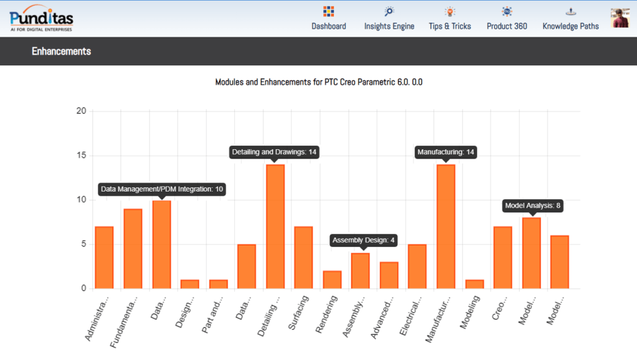Image resolution: width=637 pixels, height=364 pixels.
Task: Select the Manufacturing bar in chart
Action: [x=446, y=226]
